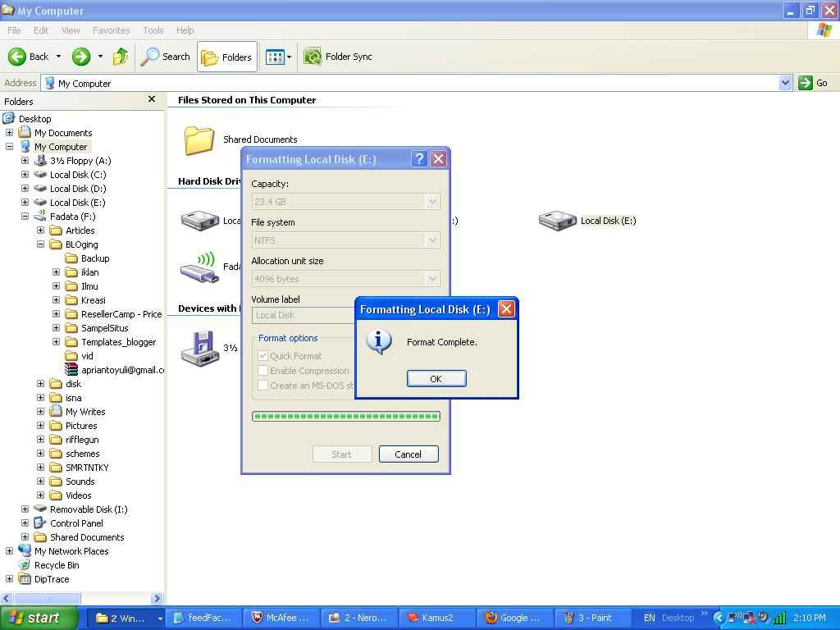This screenshot has width=840, height=630.
Task: Select the 3½ Floppy drive icon in main pane
Action: (199, 348)
